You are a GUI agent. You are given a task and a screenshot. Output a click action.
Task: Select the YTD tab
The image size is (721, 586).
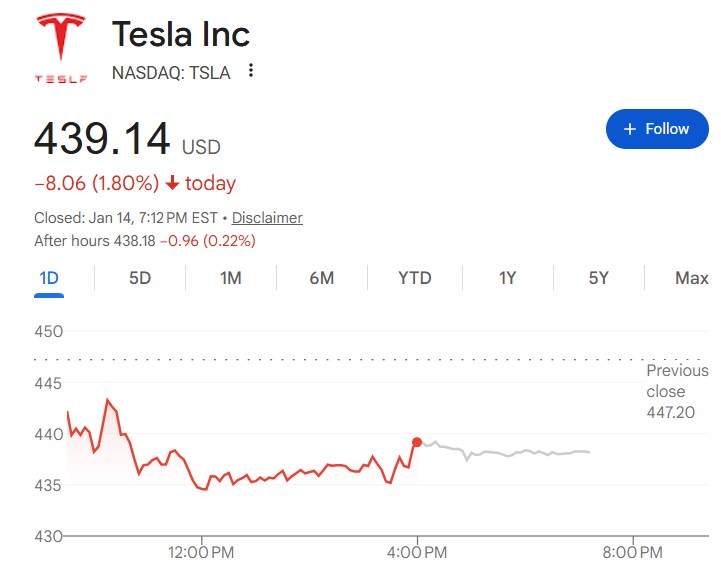(414, 278)
